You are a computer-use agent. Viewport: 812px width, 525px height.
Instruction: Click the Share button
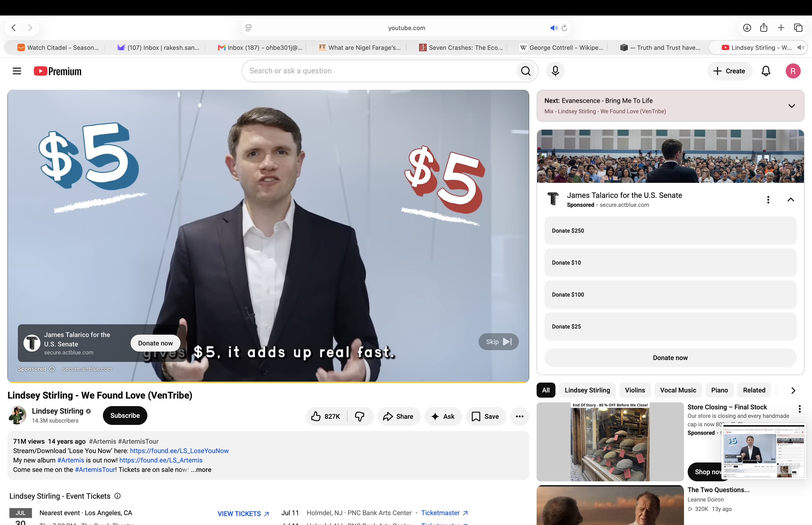pyautogui.click(x=399, y=416)
